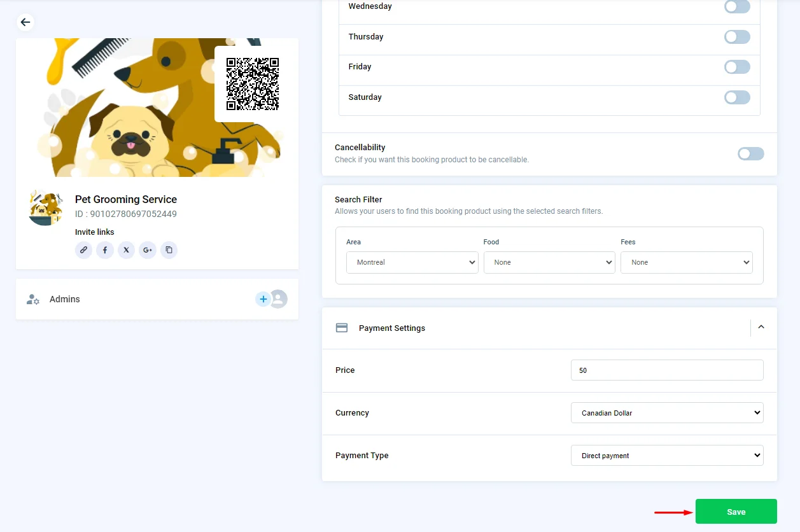Add a new admin with plus icon
Viewport: 800px width, 532px height.
coord(263,299)
